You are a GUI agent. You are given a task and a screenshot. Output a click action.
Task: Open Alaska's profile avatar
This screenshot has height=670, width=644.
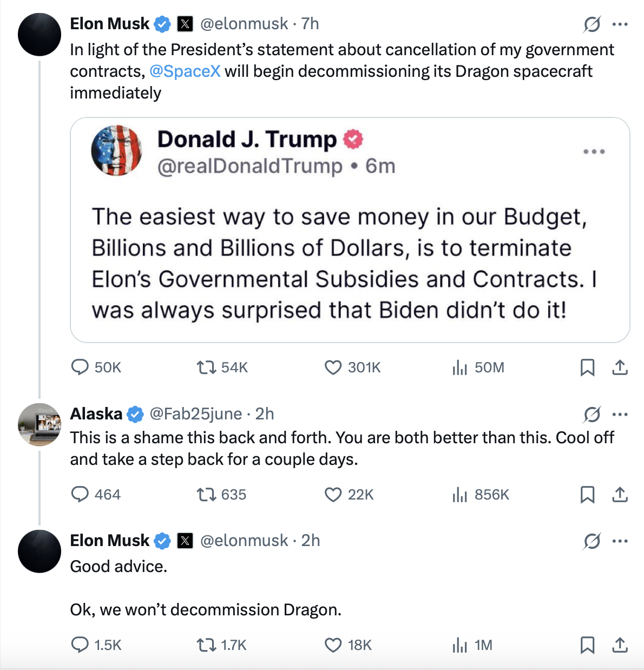40,425
